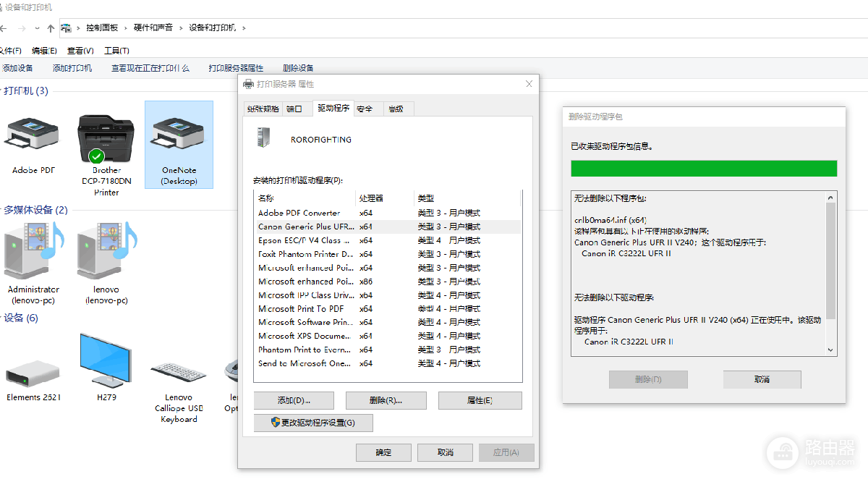
Task: Click 打印服务器属性 in the toolbar
Action: [x=236, y=68]
